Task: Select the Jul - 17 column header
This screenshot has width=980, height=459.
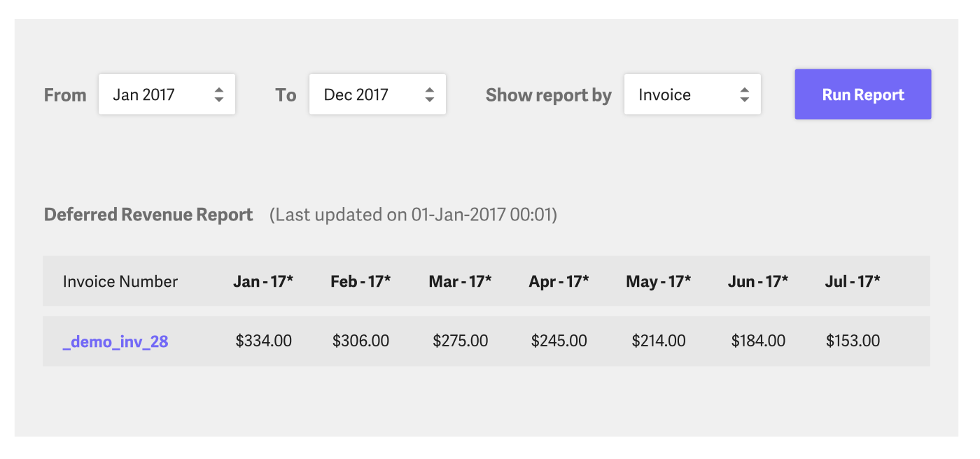Action: [x=853, y=281]
